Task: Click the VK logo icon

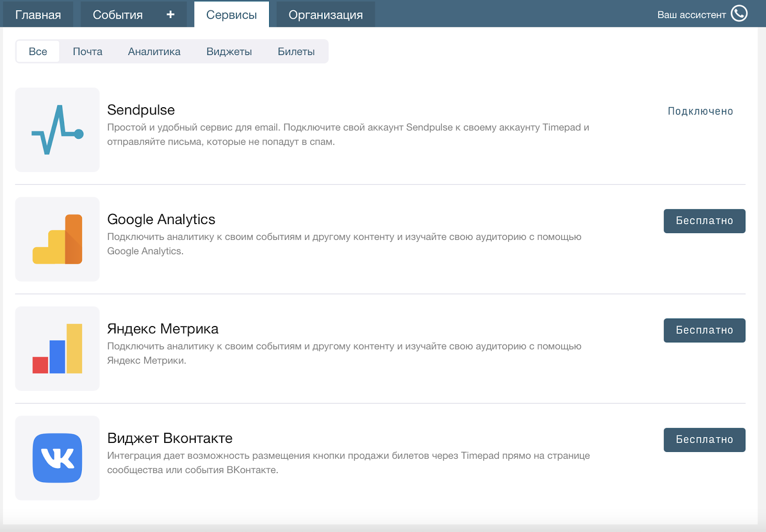Action: 57,458
